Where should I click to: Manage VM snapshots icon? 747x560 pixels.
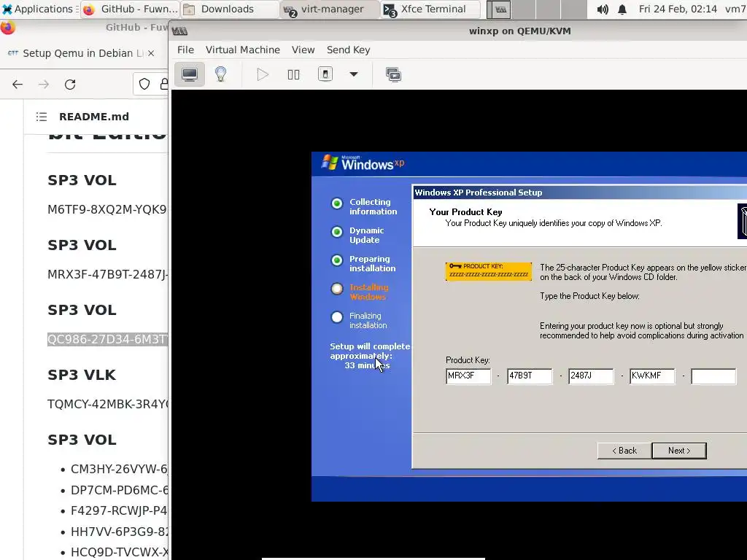coord(393,74)
